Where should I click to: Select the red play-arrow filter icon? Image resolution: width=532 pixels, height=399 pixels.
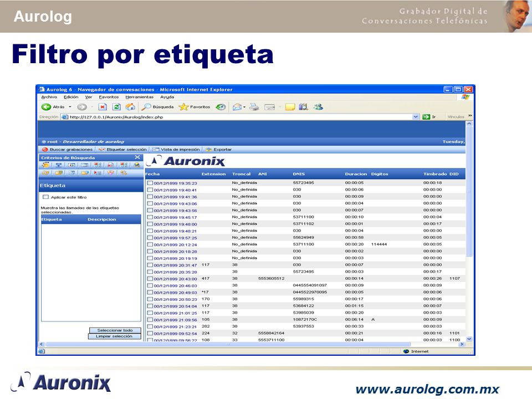pos(98,173)
